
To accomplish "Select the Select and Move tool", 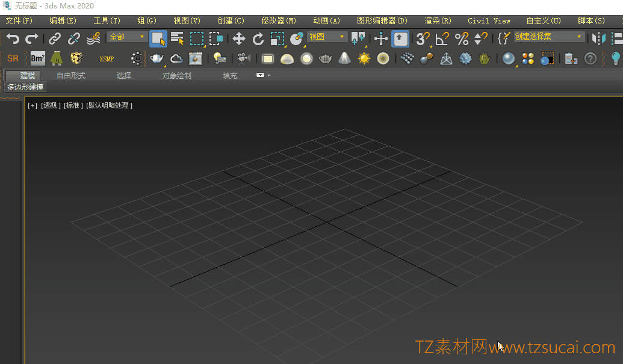I will tap(239, 39).
